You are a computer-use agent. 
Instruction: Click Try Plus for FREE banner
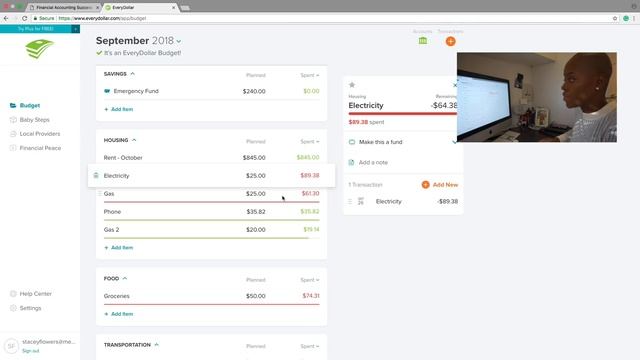point(36,29)
